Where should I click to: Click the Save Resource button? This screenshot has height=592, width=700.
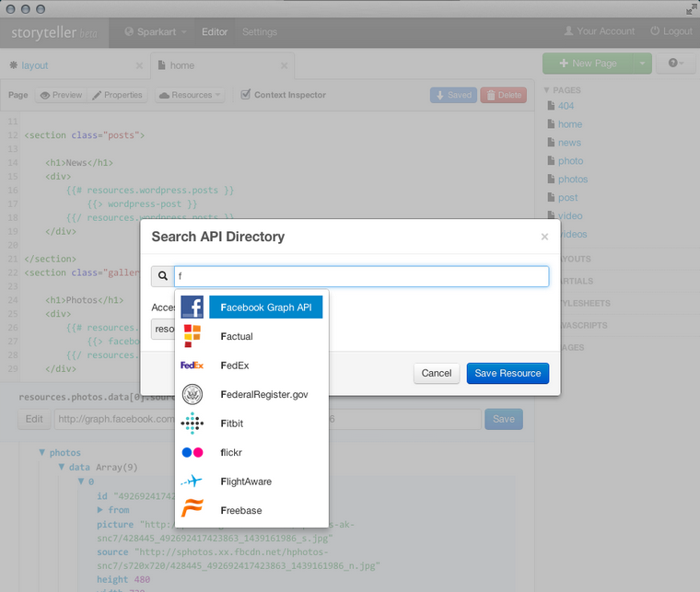click(x=507, y=373)
